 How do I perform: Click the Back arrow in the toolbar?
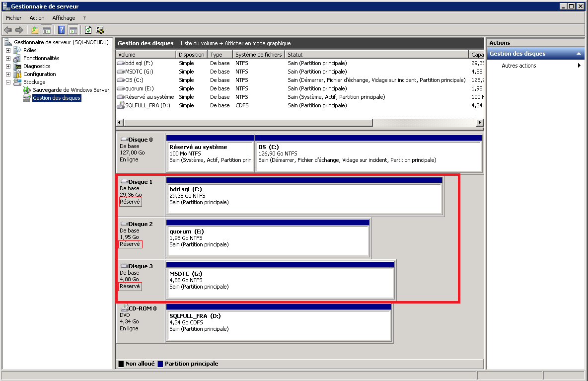(8, 30)
